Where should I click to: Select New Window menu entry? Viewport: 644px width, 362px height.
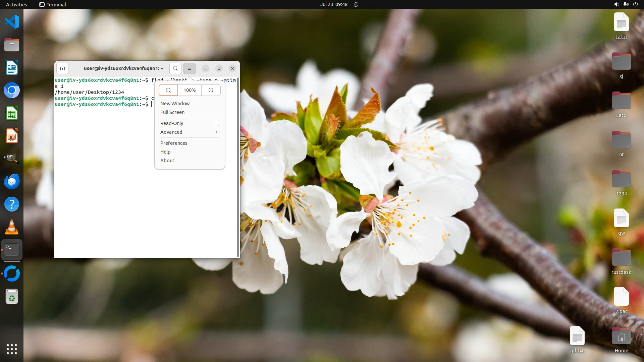coord(175,104)
